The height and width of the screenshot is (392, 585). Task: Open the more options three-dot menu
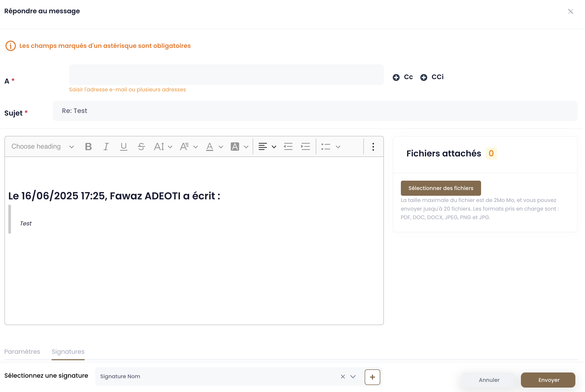[x=373, y=147]
